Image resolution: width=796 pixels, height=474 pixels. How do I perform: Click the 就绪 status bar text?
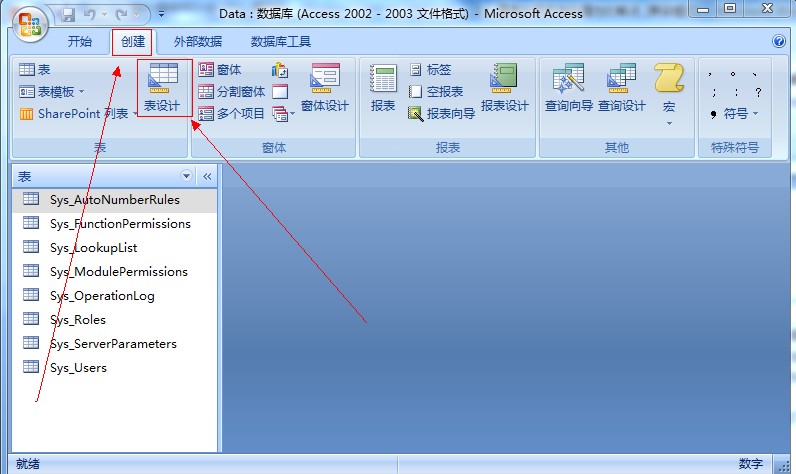tap(27, 464)
